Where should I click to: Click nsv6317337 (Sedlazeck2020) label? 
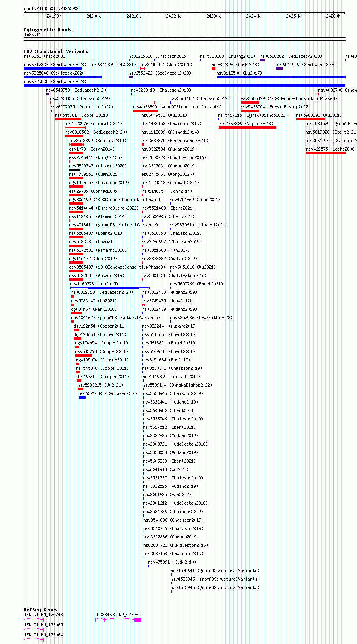55,65
